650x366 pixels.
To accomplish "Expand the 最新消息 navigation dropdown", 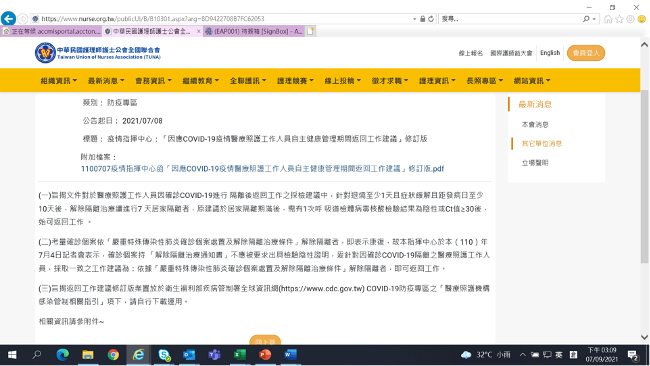I will (x=106, y=81).
